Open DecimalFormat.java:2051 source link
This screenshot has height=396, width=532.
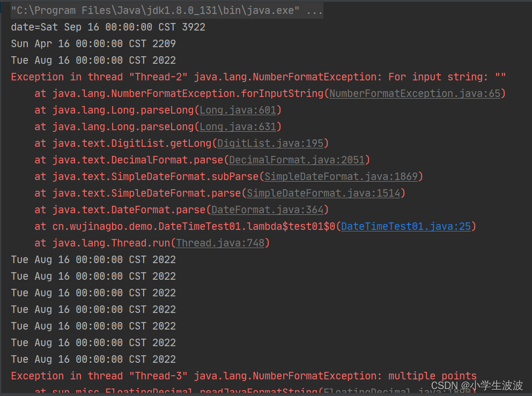tap(297, 160)
